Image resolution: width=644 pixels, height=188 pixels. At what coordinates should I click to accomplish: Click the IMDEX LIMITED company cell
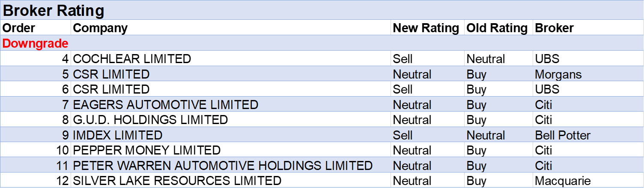(118, 135)
